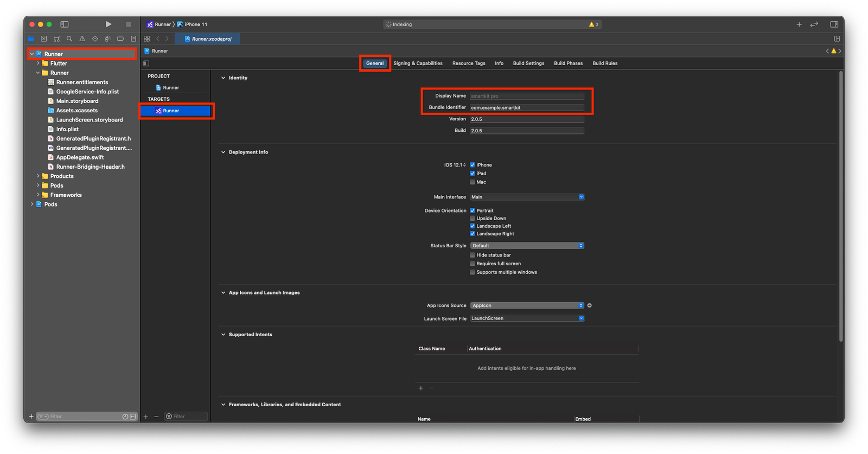Open the Build Settings tab

528,63
